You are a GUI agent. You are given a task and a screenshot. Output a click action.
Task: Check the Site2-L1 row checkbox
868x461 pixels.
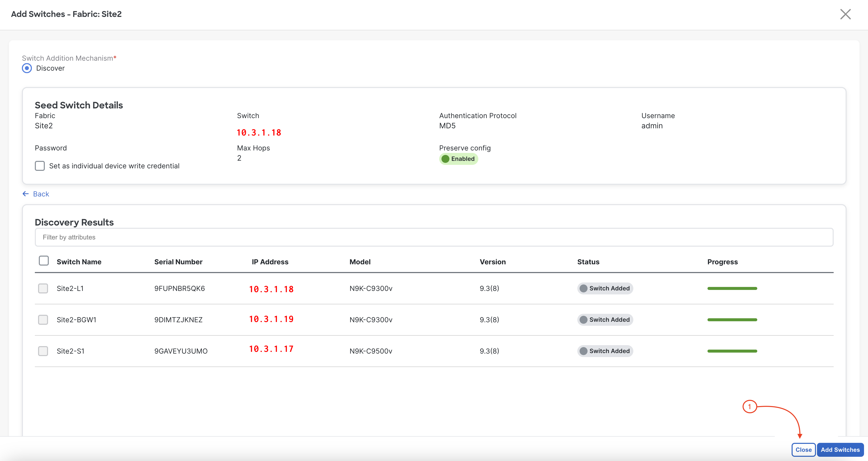tap(43, 288)
